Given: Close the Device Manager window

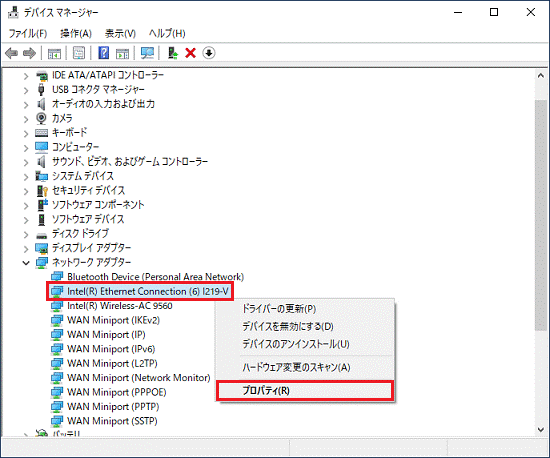Looking at the screenshot, I should coord(531,12).
